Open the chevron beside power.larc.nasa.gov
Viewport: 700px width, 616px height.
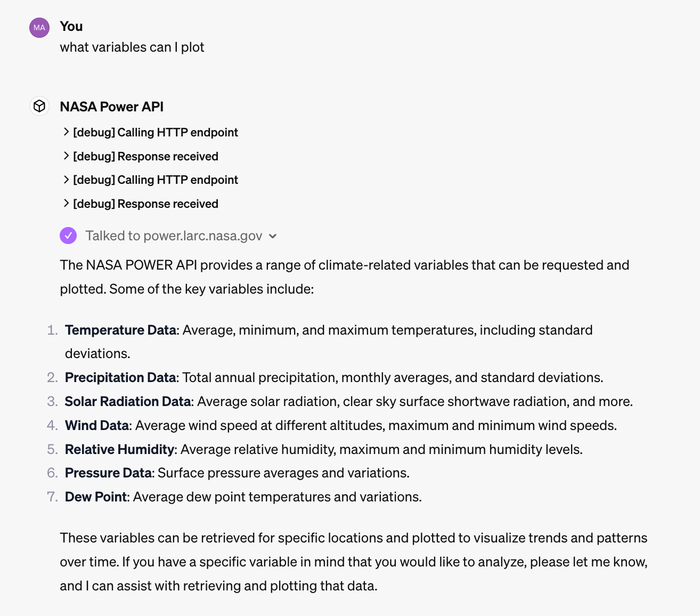[273, 236]
